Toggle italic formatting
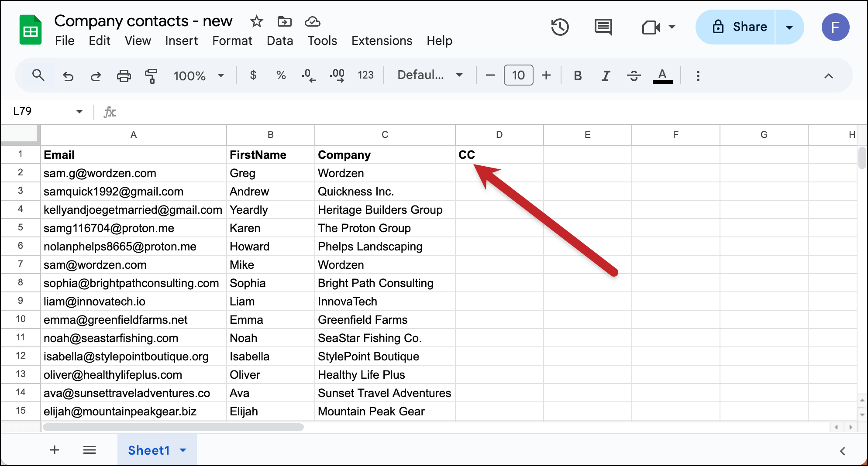Image resolution: width=868 pixels, height=466 pixels. tap(606, 75)
